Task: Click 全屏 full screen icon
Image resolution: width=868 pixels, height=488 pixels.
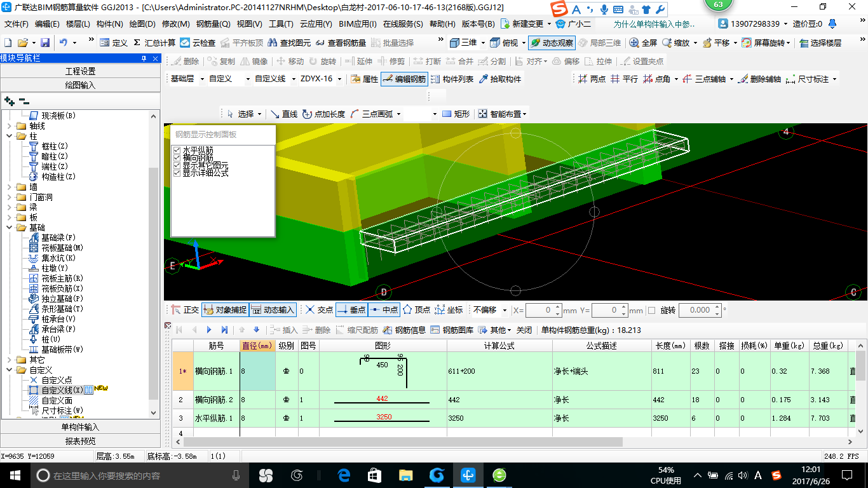Action: 643,43
